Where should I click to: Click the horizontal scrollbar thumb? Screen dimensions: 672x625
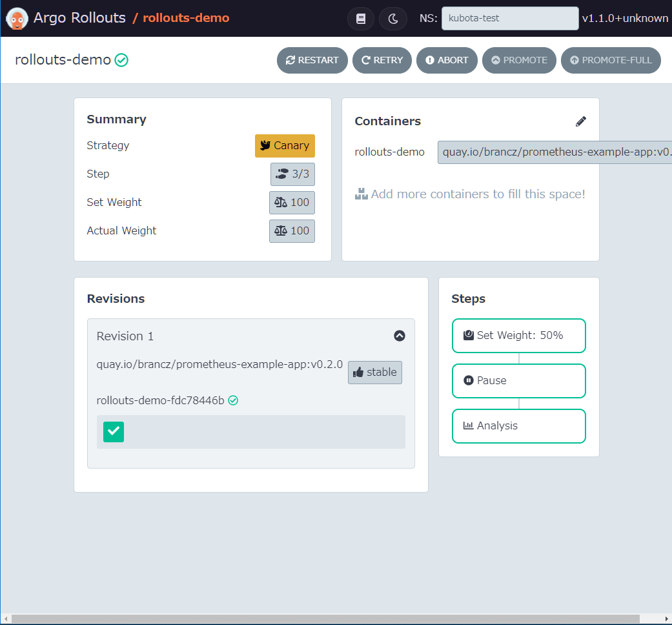pos(326,619)
